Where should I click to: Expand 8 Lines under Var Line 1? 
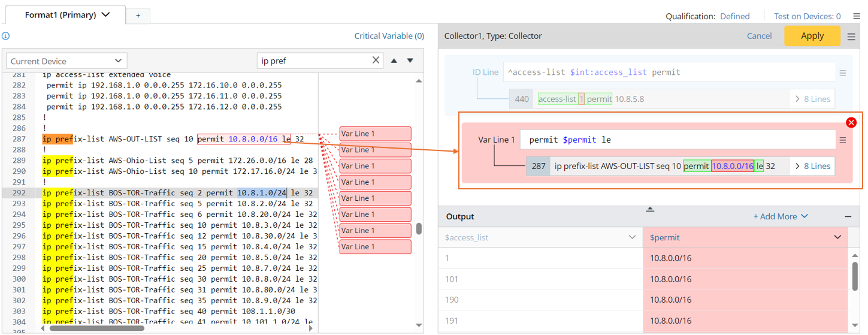coord(812,166)
